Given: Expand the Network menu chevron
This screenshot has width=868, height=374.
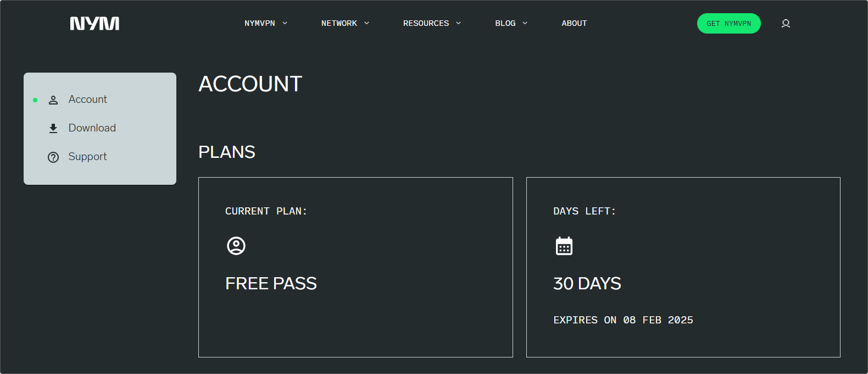Looking at the screenshot, I should point(366,23).
